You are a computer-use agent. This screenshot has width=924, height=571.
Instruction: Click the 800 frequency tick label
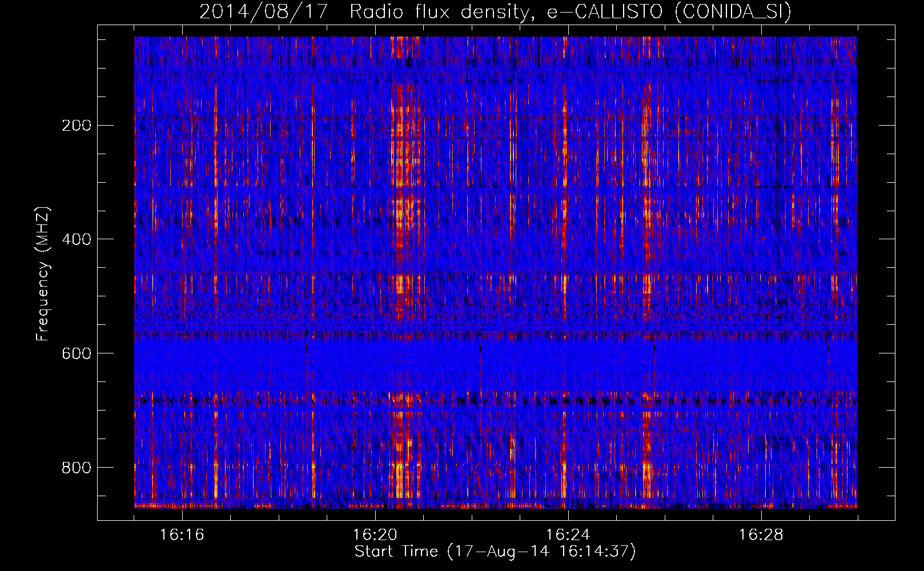[77, 468]
